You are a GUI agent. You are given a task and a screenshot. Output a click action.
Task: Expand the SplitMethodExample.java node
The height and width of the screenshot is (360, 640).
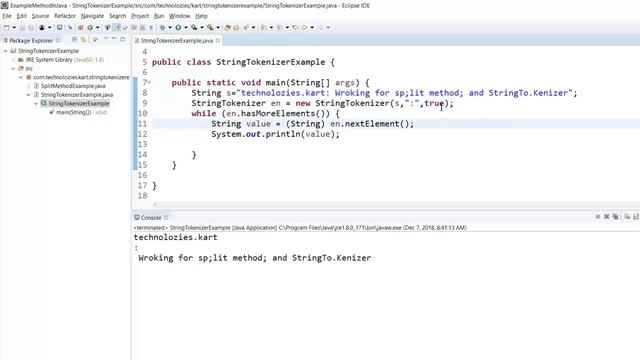(x=29, y=86)
